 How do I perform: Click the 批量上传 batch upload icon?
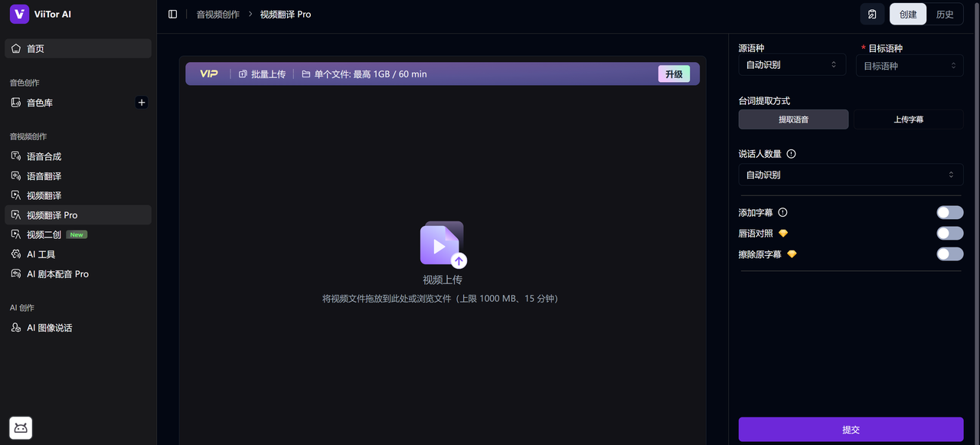243,74
